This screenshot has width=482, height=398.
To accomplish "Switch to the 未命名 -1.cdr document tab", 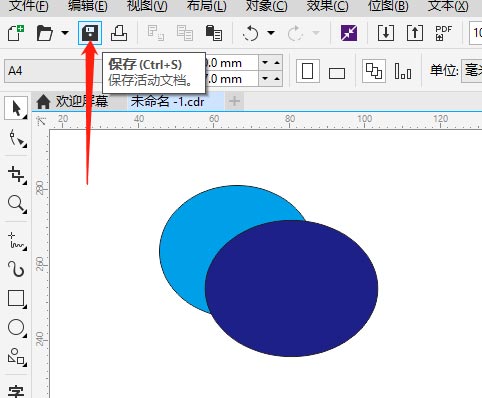I will pyautogui.click(x=167, y=101).
